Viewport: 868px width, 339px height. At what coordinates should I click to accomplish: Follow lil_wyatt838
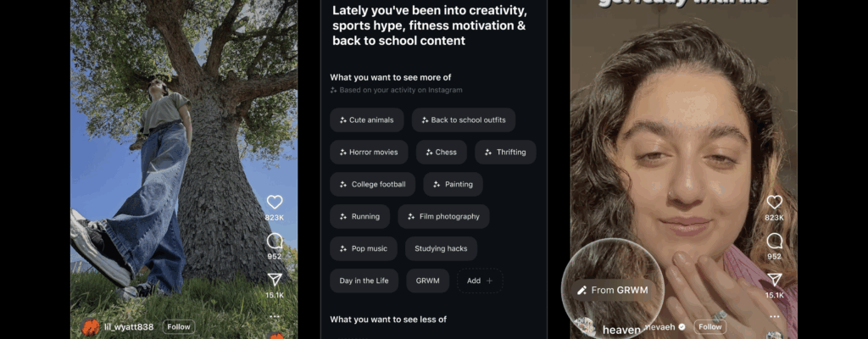179,327
